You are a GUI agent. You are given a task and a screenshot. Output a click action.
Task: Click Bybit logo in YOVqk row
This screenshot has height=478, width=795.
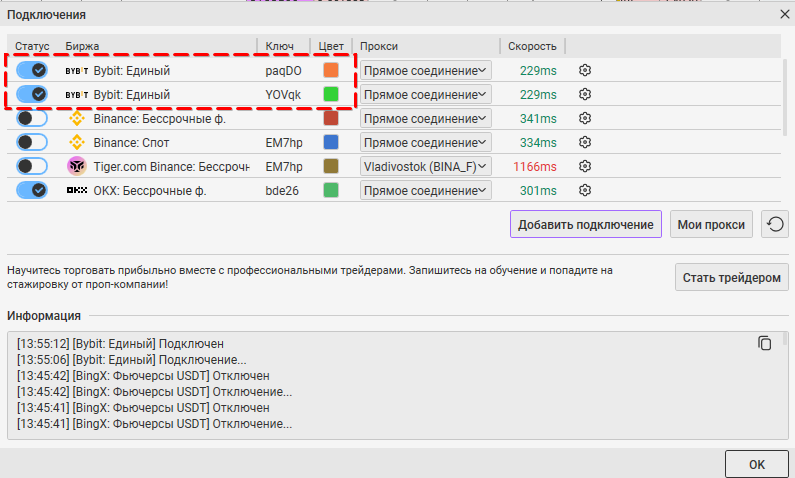77,94
